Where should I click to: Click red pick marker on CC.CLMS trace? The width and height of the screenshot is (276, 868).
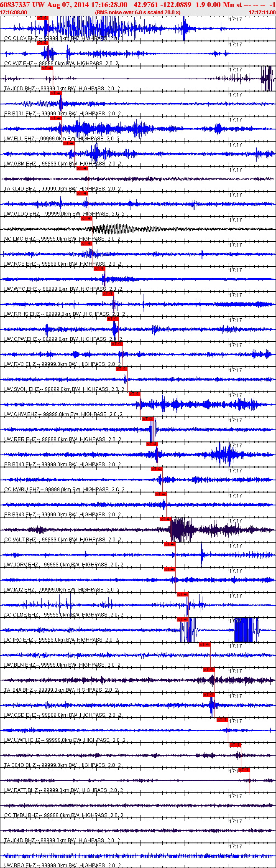pyautogui.click(x=183, y=594)
